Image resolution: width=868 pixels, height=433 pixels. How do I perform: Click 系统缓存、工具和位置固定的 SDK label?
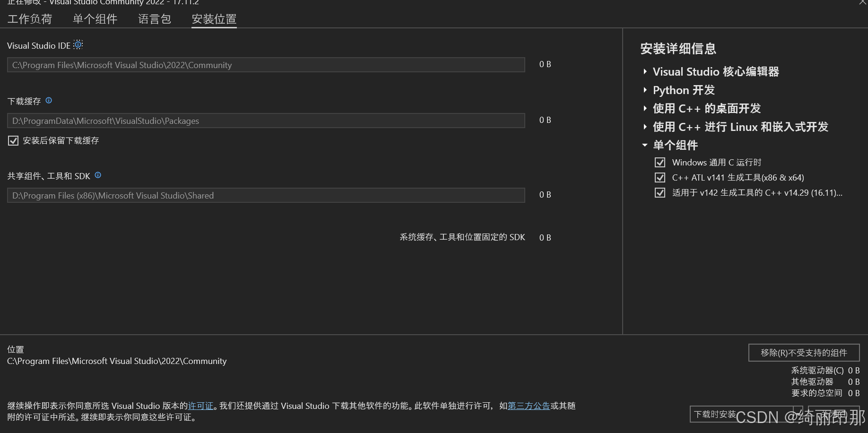(462, 237)
